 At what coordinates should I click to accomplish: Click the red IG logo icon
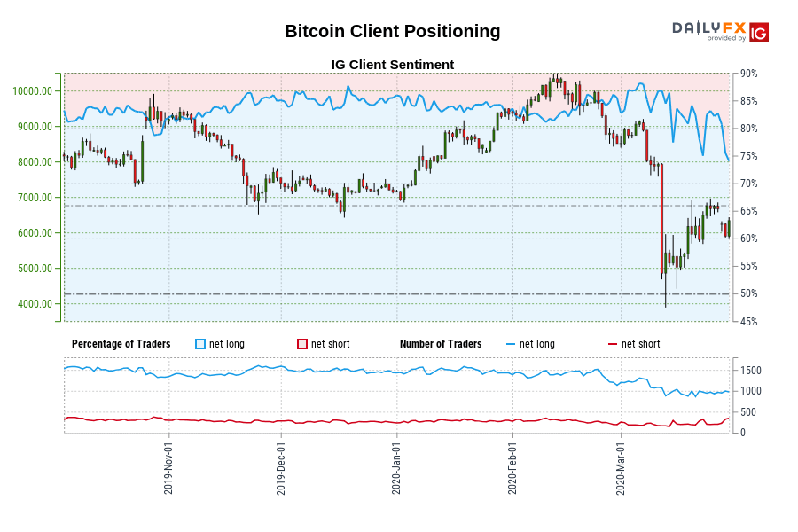pos(759,32)
